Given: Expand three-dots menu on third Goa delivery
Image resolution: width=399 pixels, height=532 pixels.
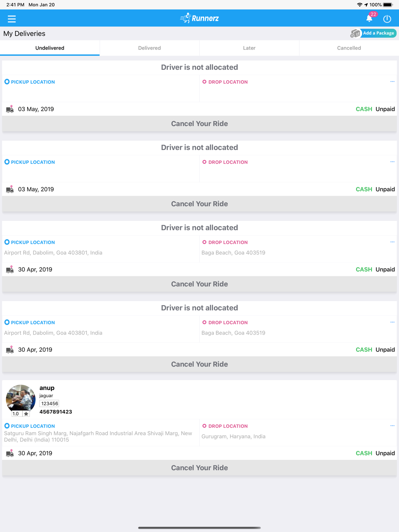Looking at the screenshot, I should 392,242.
